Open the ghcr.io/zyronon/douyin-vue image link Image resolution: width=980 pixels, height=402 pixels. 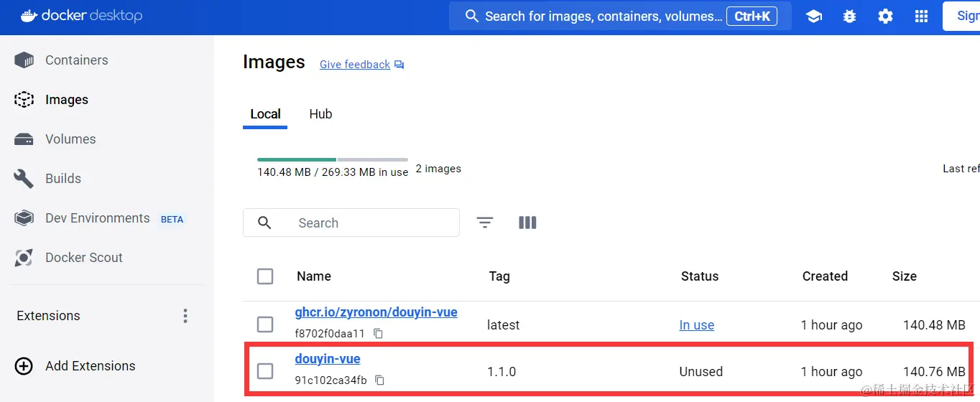(376, 312)
